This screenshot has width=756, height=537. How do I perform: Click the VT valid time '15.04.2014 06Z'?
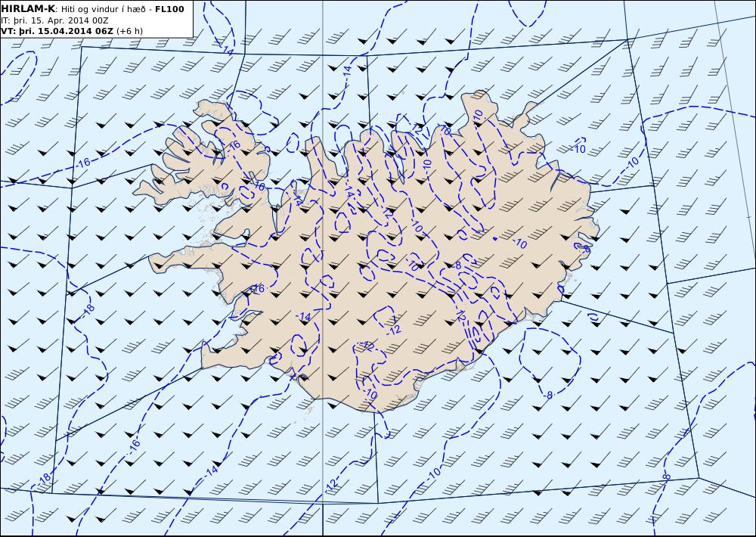[76, 31]
